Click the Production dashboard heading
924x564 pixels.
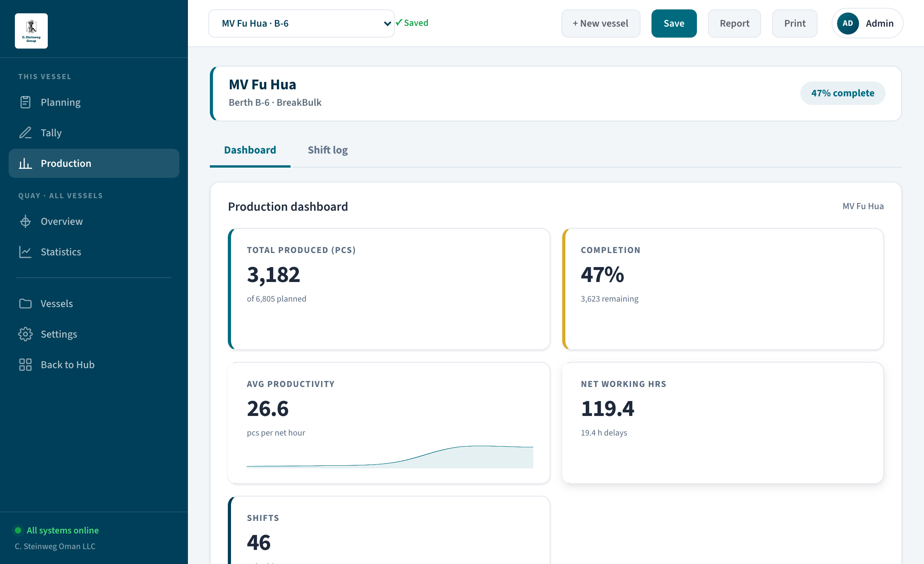click(x=288, y=206)
